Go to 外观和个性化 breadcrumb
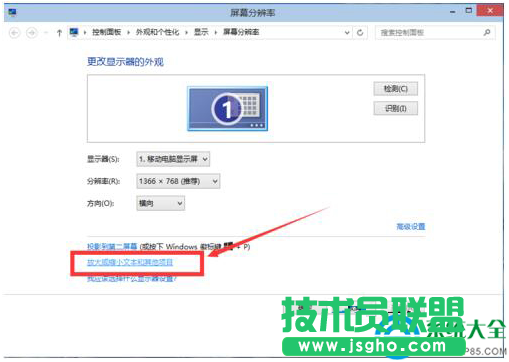Screen dimensions: 509x362 coord(157,32)
